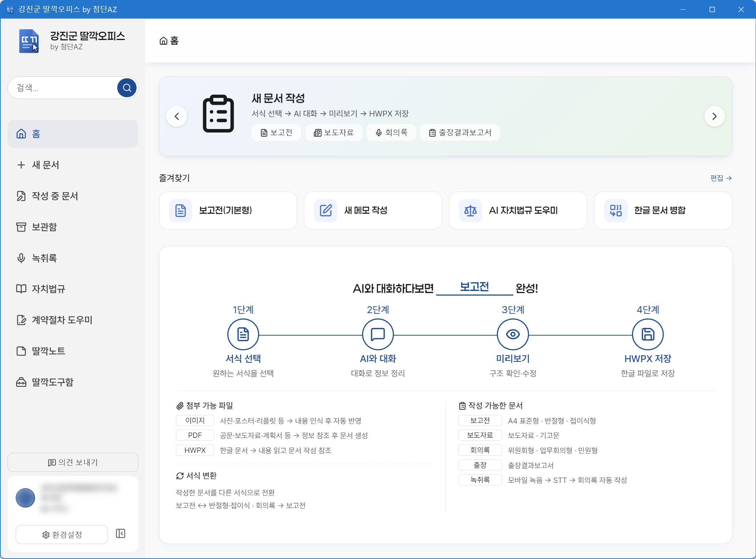Open 딸깍노트 in the sidebar
Screen dimensions: 756x559
(73, 351)
